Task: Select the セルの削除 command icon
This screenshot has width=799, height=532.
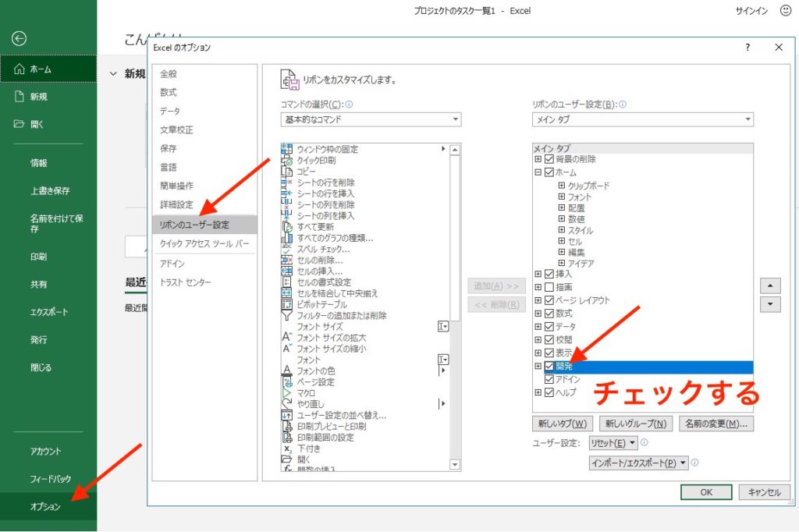Action: [x=287, y=260]
